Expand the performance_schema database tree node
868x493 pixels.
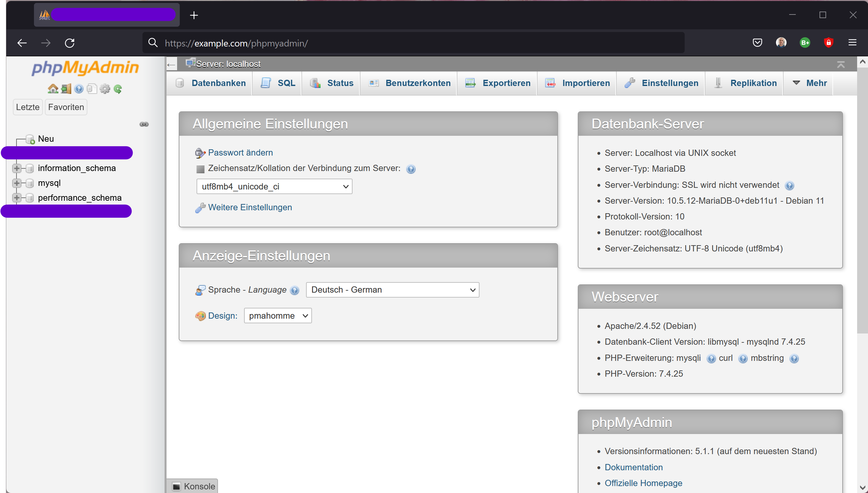point(16,198)
